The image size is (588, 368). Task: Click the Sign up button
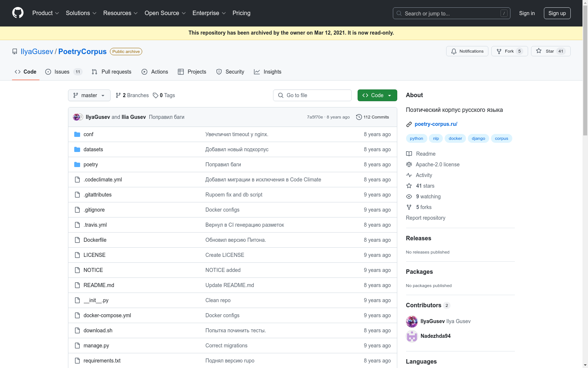[557, 13]
